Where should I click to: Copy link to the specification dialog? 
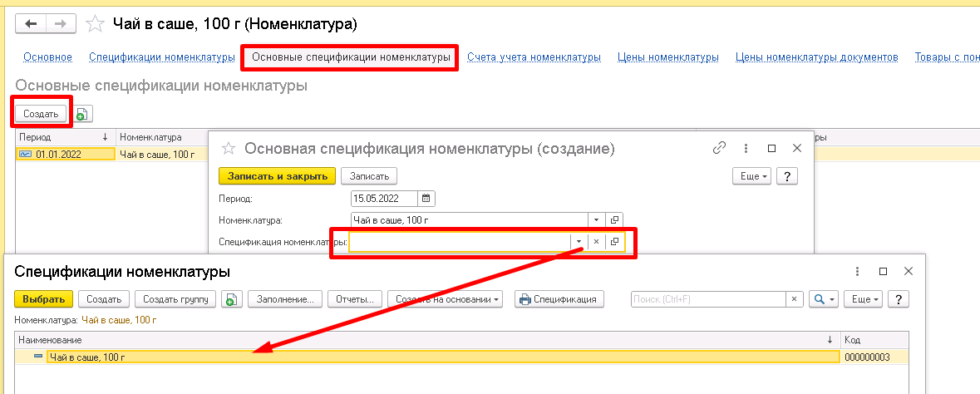coord(720,148)
